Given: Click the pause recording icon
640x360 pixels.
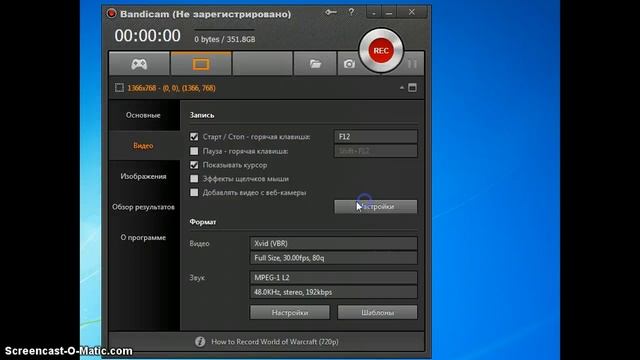Looking at the screenshot, I should point(412,64).
